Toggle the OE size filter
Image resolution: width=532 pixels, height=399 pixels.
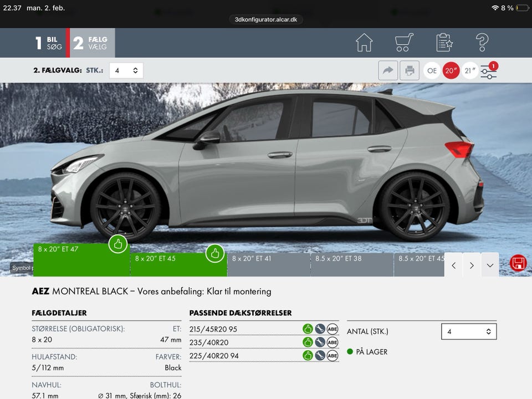(x=432, y=70)
